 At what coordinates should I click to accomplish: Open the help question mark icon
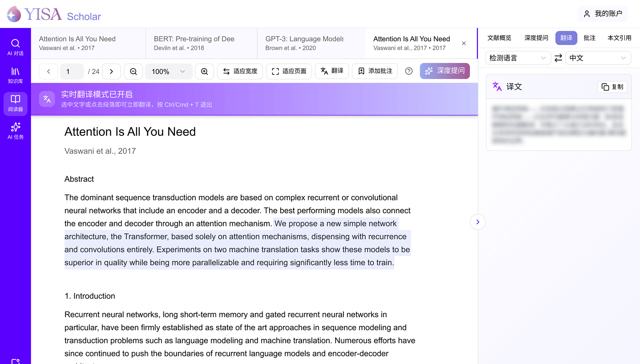(409, 71)
